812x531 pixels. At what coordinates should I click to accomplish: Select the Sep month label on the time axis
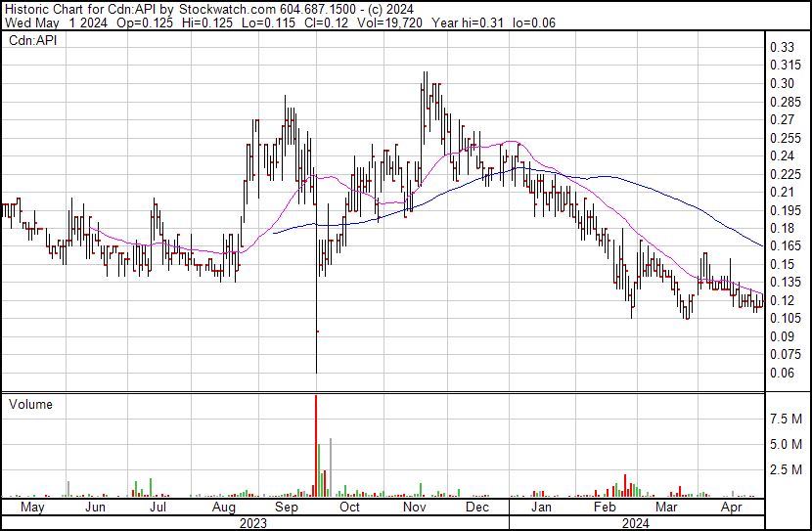(286, 507)
